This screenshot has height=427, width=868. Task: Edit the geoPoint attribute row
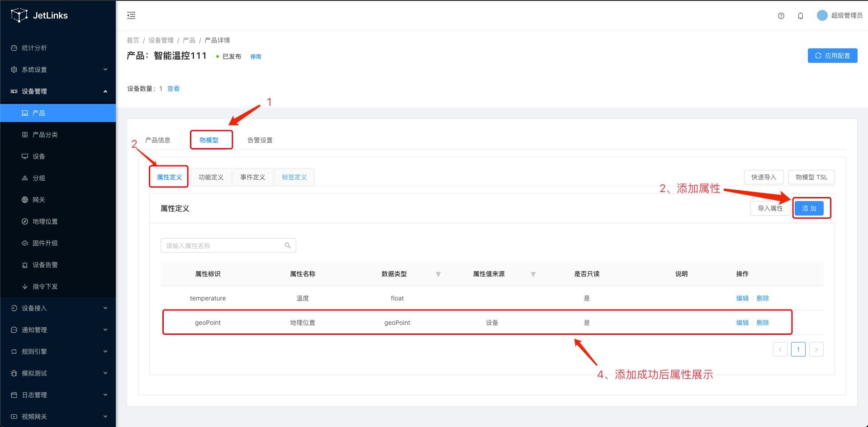coord(742,323)
